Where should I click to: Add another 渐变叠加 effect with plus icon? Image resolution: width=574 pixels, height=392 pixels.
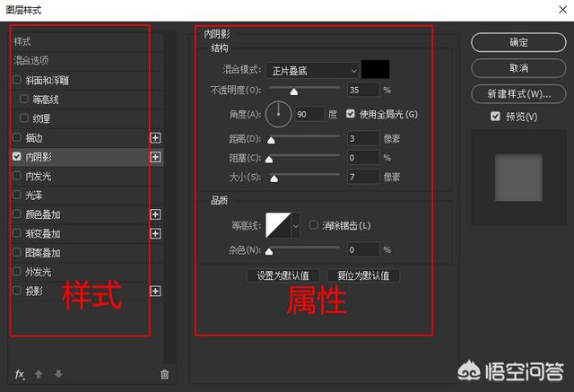[x=155, y=233]
